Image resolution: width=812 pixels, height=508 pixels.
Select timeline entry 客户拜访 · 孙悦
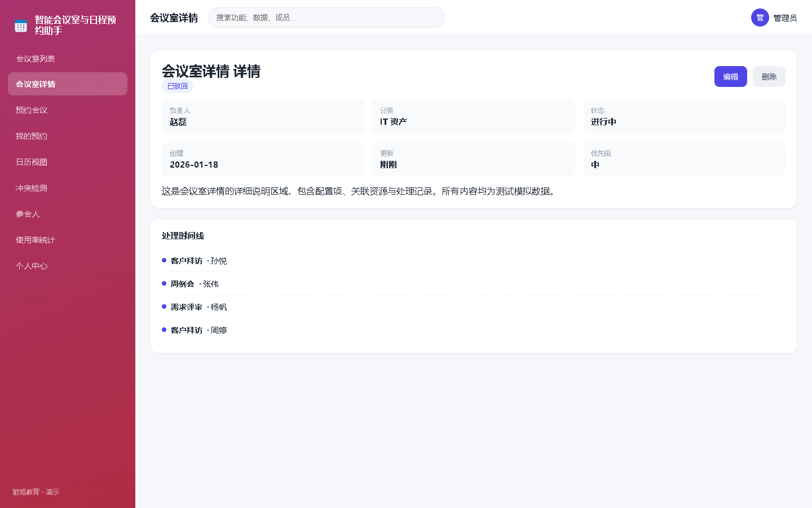[x=474, y=261]
